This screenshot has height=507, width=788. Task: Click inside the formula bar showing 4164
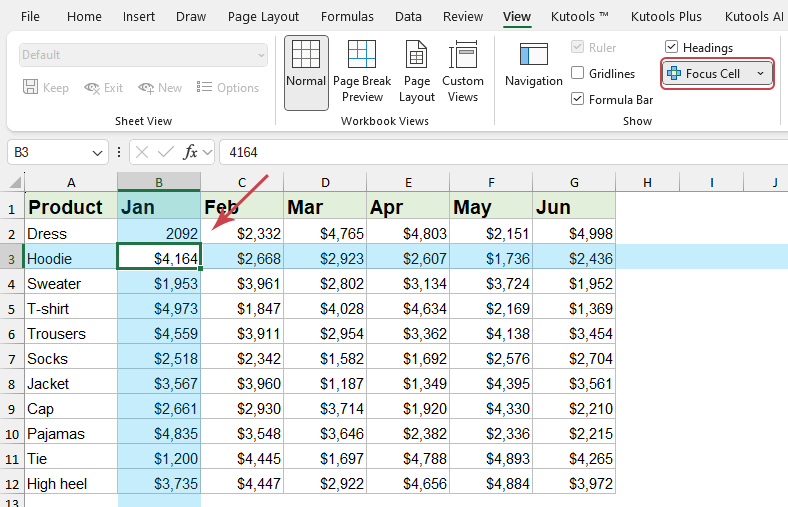pos(500,152)
